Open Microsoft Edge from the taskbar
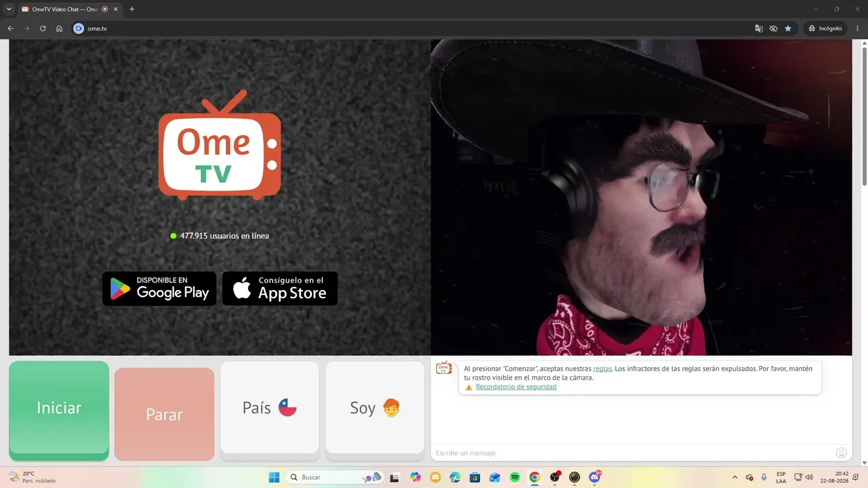Image resolution: width=868 pixels, height=488 pixels. 455,477
